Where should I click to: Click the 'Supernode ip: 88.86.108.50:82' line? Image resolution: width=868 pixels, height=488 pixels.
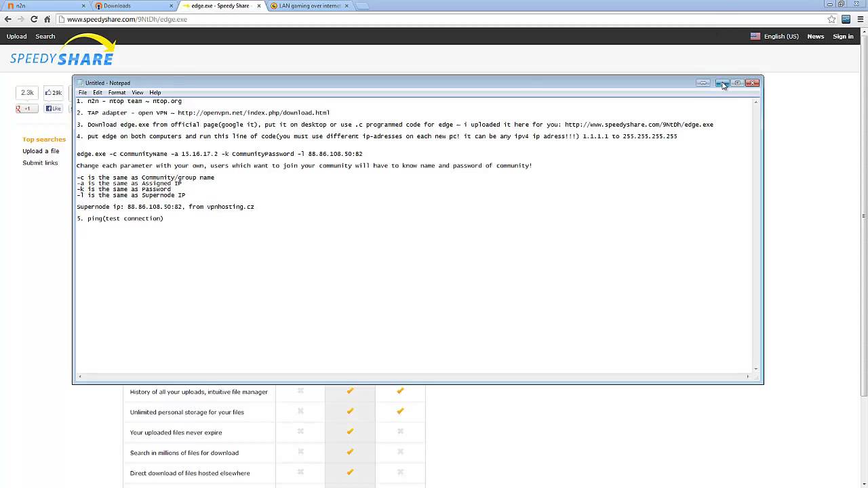click(165, 207)
